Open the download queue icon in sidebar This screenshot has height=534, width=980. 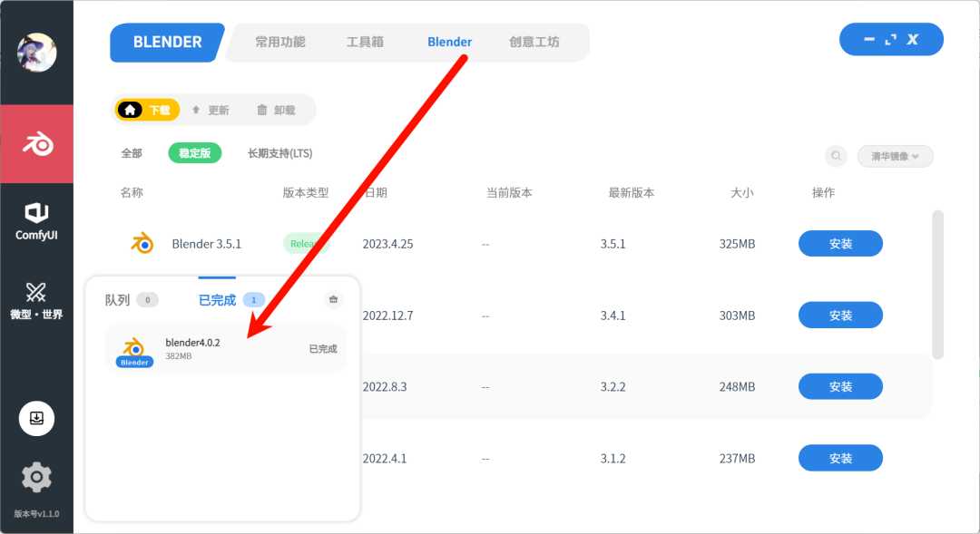[x=36, y=419]
